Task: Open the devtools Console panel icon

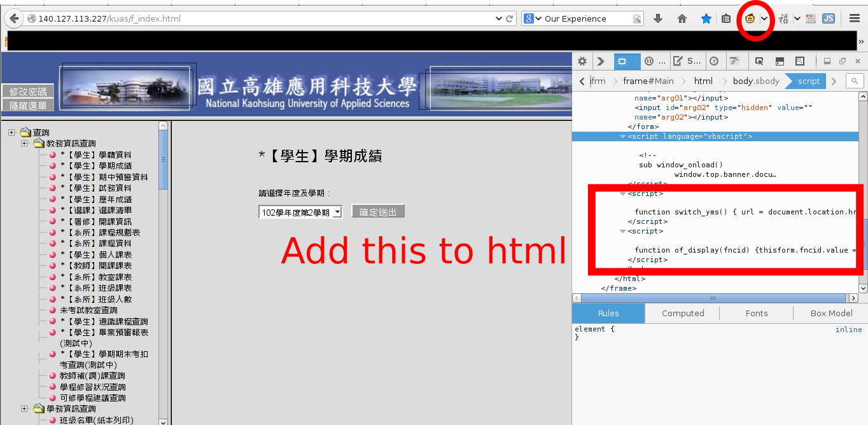Action: click(601, 61)
